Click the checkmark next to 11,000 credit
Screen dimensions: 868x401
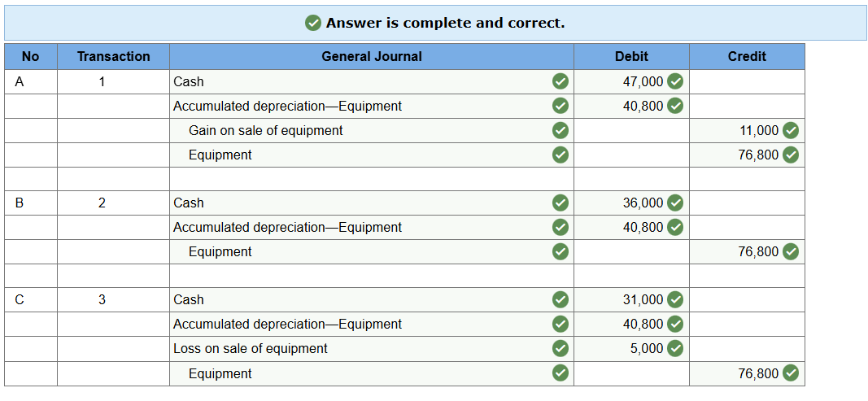pyautogui.click(x=790, y=130)
